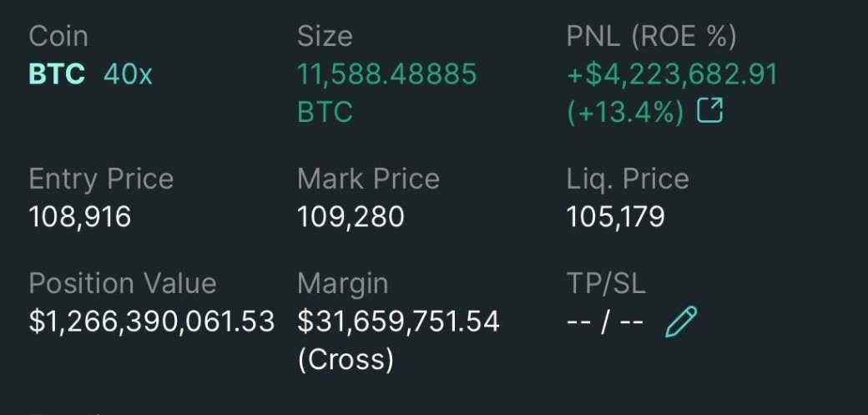Click the Liq. Price label

(628, 179)
